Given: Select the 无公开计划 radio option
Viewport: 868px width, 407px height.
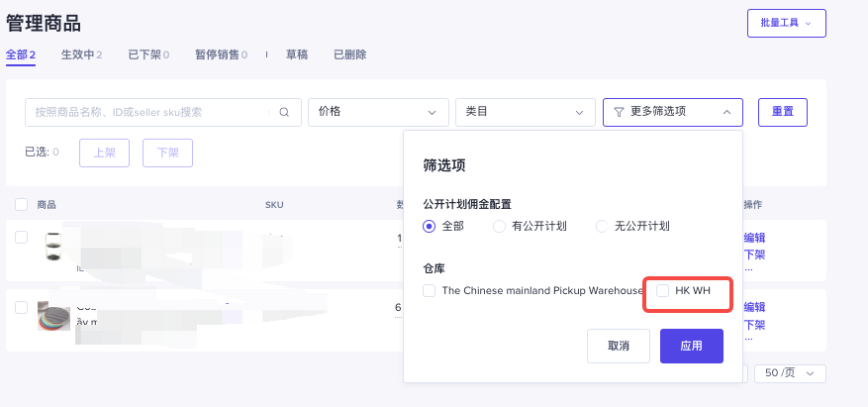Looking at the screenshot, I should click(602, 227).
